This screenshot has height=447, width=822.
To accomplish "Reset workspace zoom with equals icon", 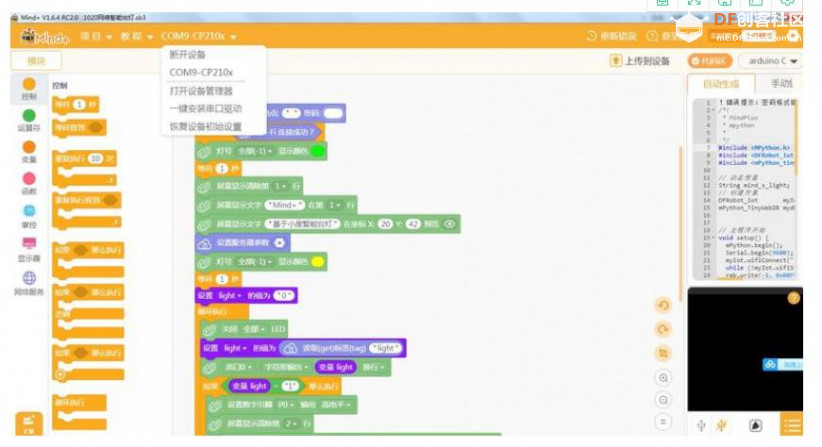I will pos(663,422).
